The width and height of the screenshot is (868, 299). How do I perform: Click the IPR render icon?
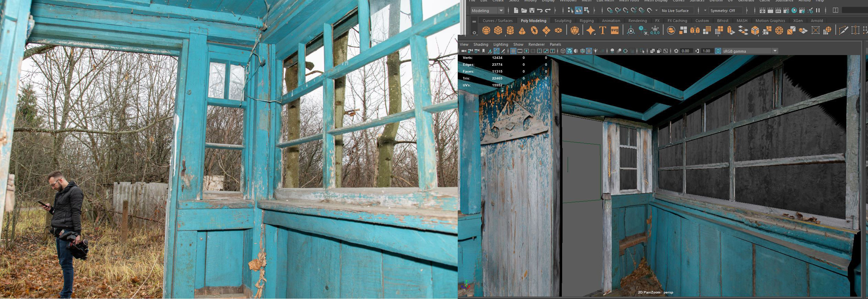(x=778, y=10)
